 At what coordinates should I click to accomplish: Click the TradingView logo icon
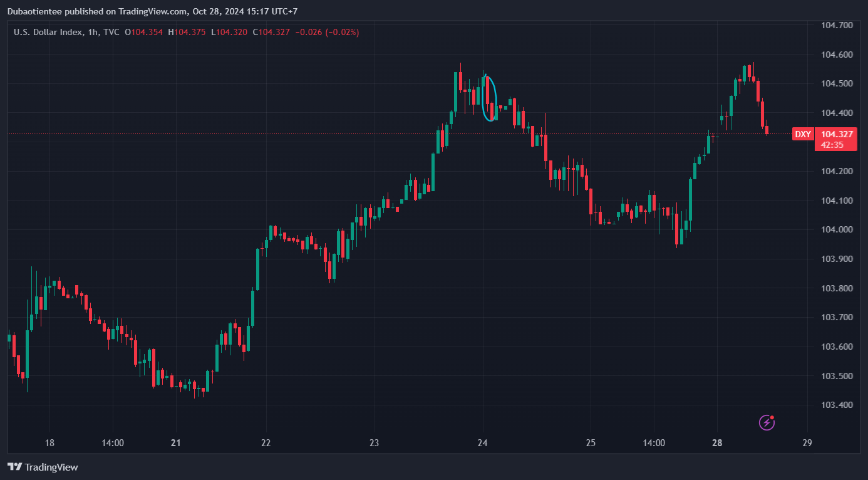click(15, 467)
